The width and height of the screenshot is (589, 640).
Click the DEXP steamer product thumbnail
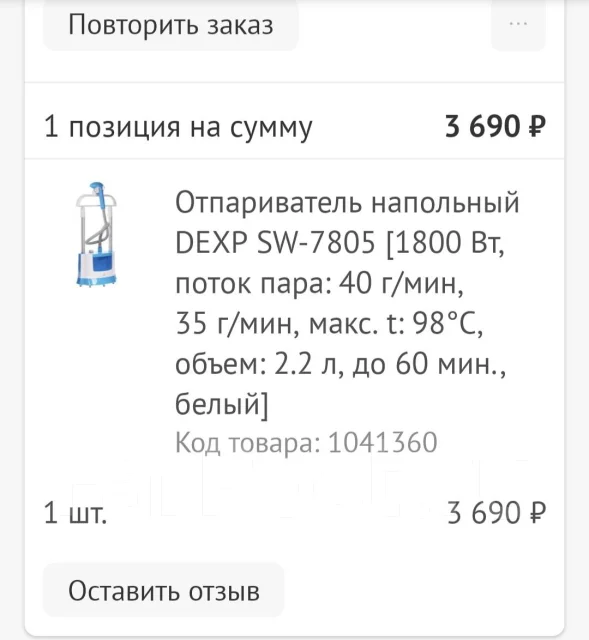tap(97, 234)
